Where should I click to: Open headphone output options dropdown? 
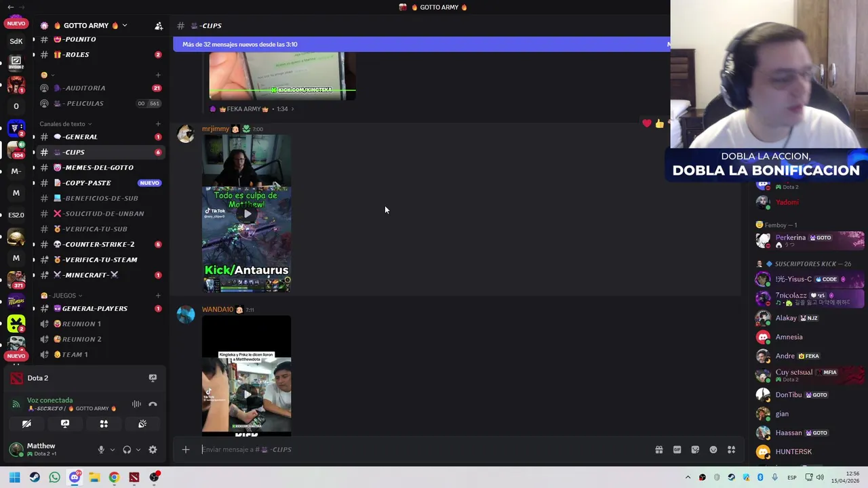138,449
